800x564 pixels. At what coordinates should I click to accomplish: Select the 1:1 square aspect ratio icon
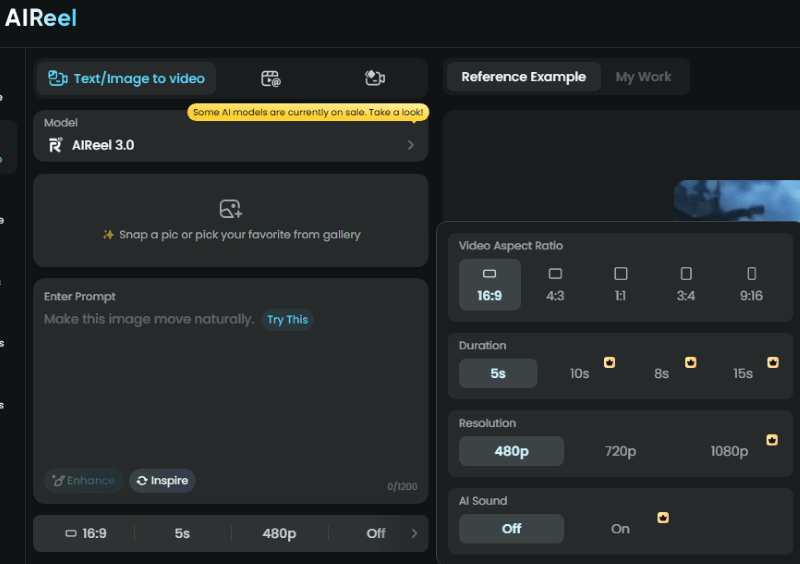pyautogui.click(x=620, y=274)
